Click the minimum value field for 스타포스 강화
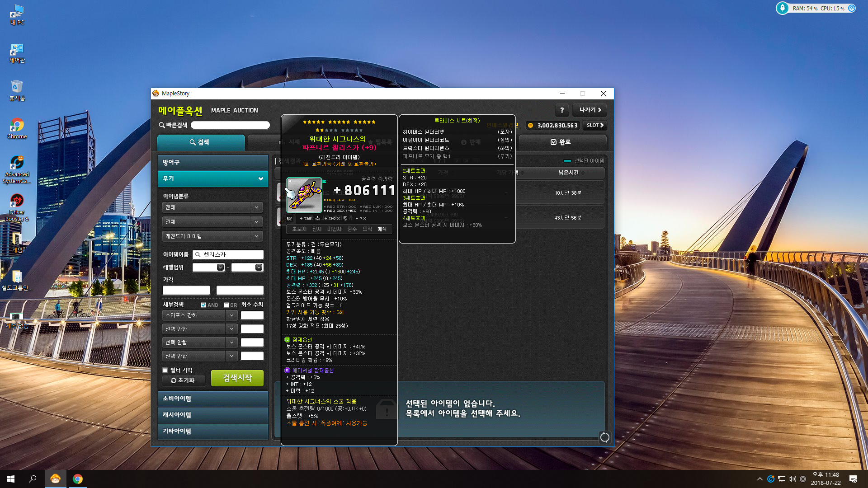Screen dimensions: 868x488 [x=252, y=315]
